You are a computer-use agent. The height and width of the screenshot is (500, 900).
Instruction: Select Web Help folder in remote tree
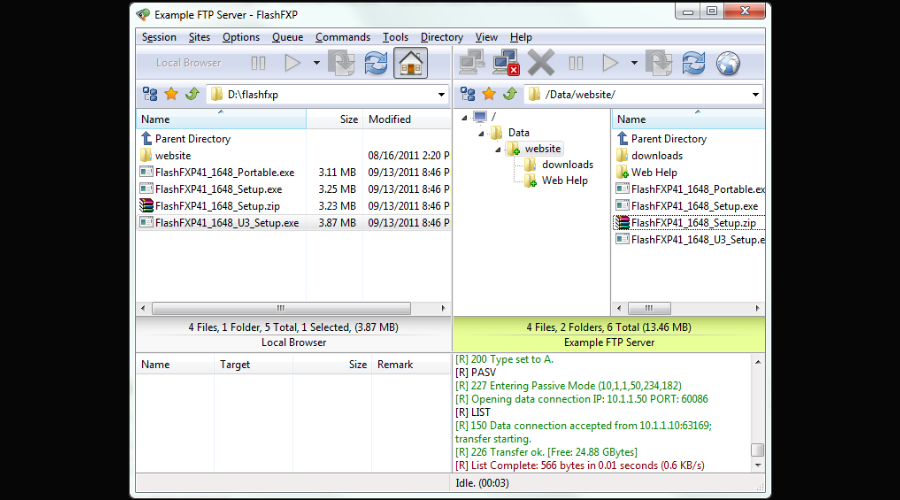tap(564, 181)
